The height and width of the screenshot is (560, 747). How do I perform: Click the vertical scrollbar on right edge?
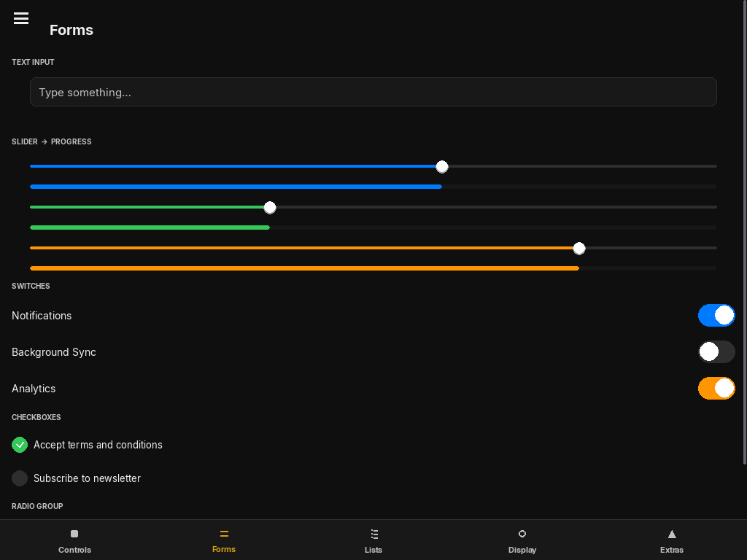tap(745, 233)
